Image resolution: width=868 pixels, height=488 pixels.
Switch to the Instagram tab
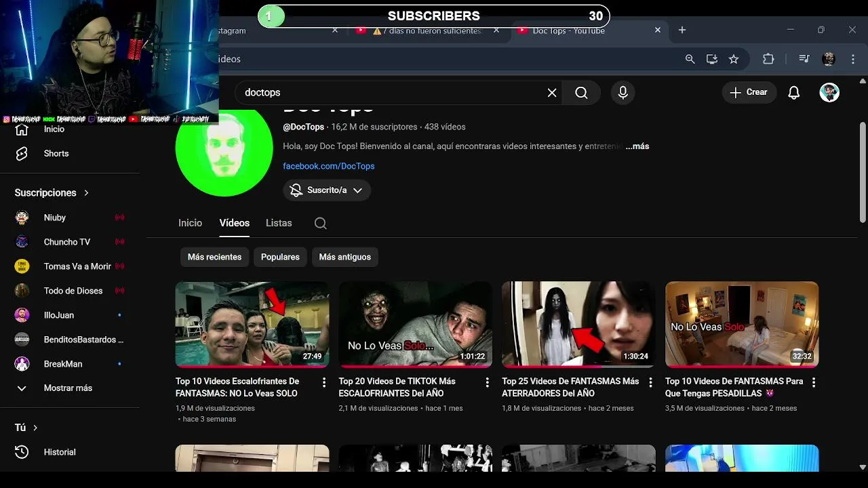[x=278, y=30]
